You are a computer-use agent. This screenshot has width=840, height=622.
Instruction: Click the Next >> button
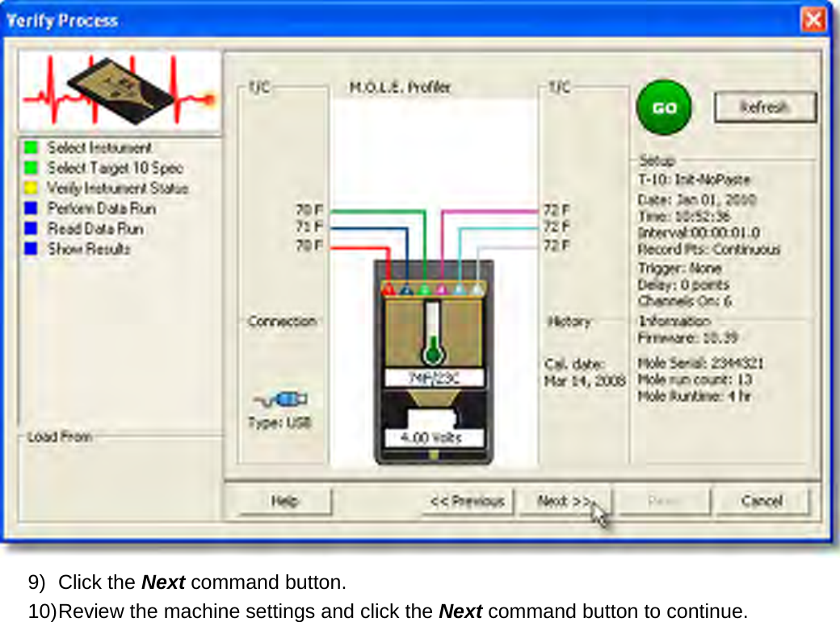click(x=565, y=501)
